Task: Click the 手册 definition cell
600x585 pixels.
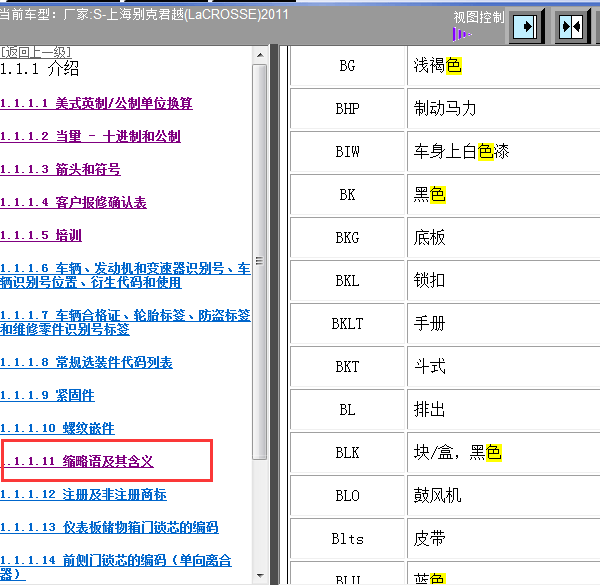Action: pyautogui.click(x=503, y=324)
